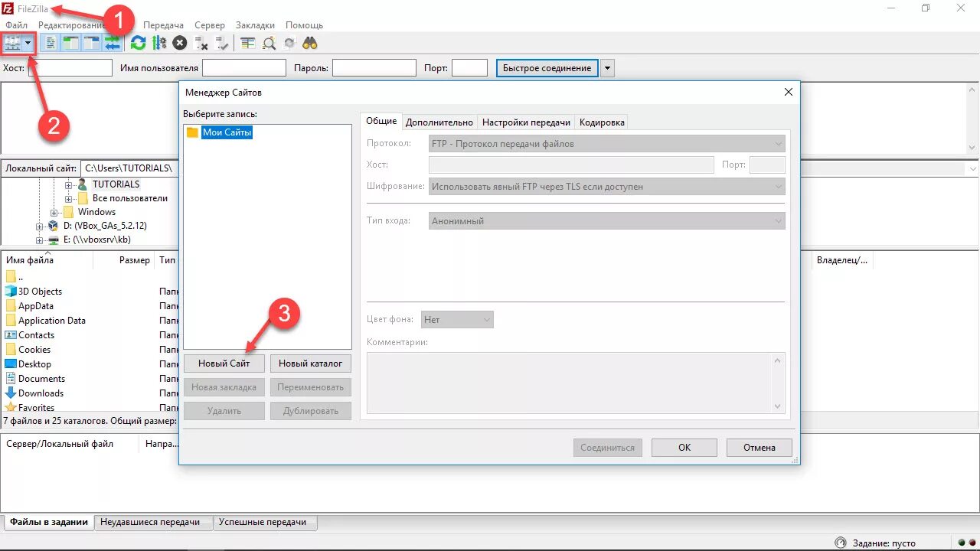Expand the Windows folder tree node
Viewport: 980px width, 551px height.
tap(54, 213)
